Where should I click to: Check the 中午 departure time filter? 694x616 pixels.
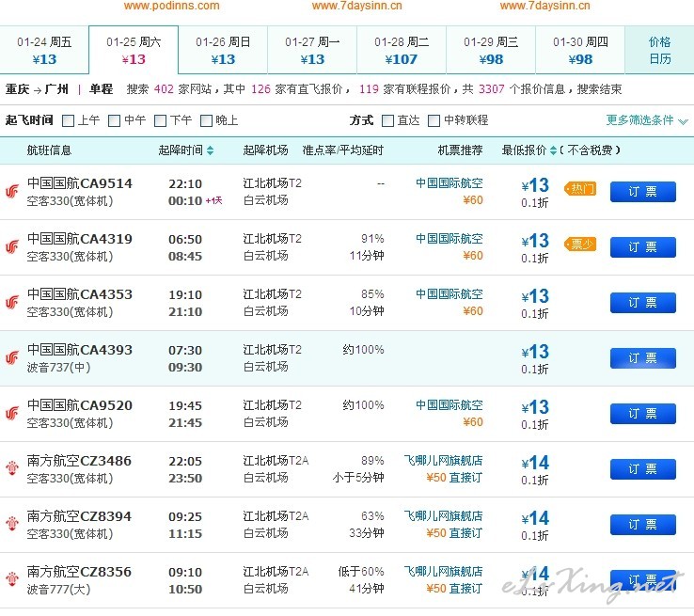(114, 120)
